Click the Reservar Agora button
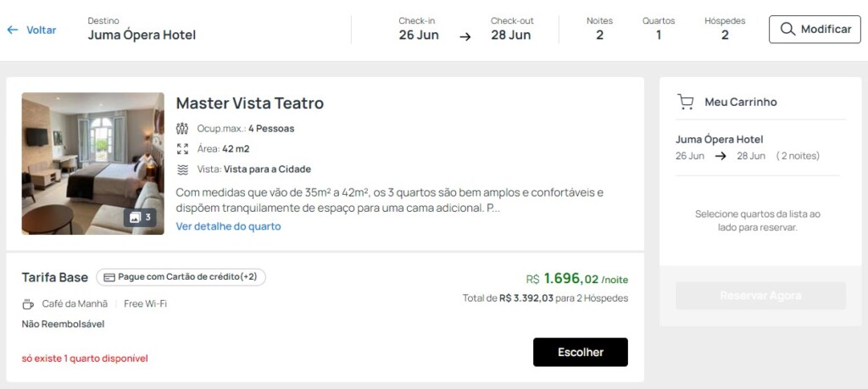The width and height of the screenshot is (868, 389). click(x=760, y=296)
